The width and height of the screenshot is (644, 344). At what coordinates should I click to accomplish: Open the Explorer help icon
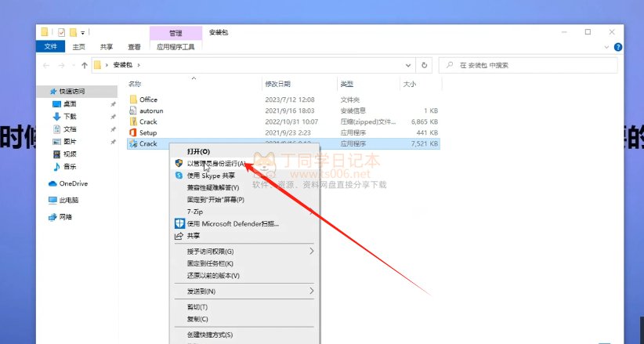pyautogui.click(x=617, y=47)
